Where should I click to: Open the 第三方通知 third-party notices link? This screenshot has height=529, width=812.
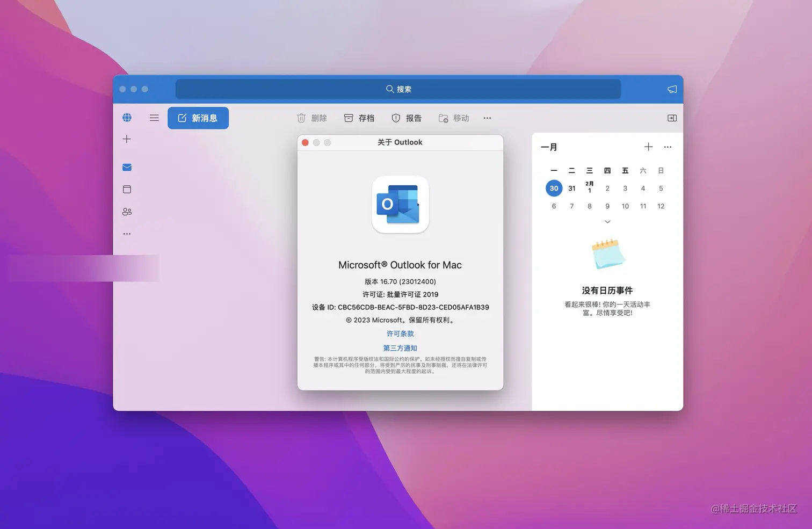pyautogui.click(x=400, y=348)
